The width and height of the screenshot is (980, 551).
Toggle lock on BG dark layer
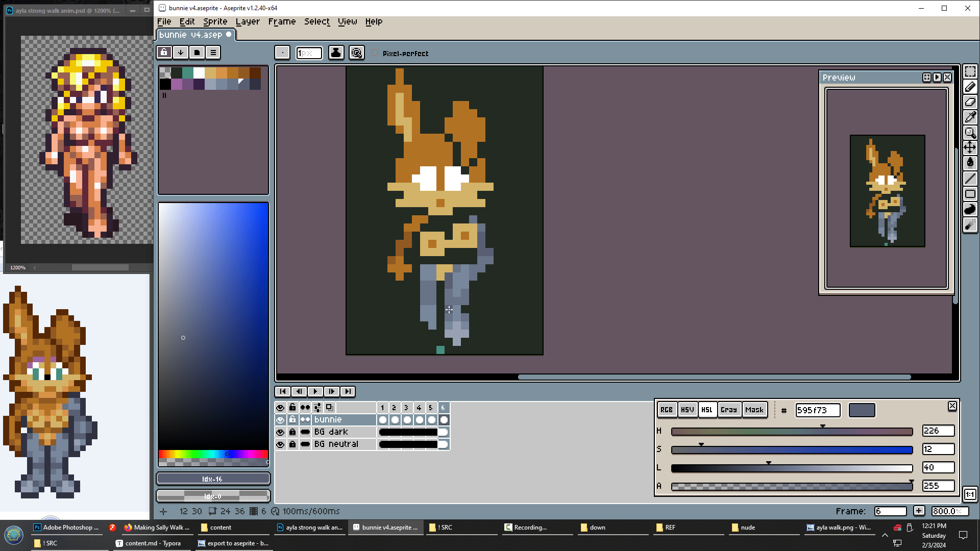click(x=292, y=432)
